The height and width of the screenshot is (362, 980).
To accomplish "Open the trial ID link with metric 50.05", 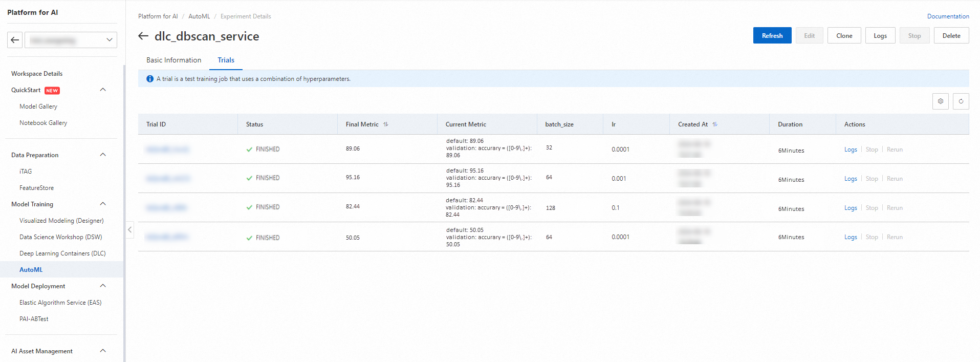I will 167,237.
